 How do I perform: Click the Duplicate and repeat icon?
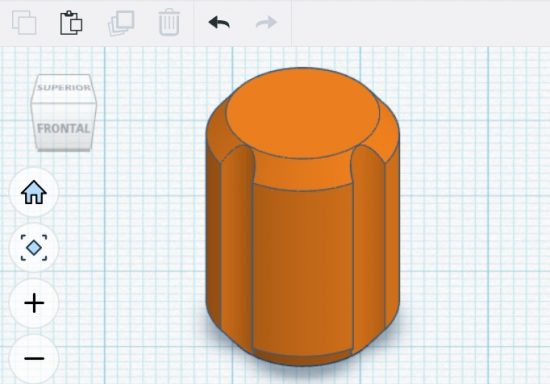[x=121, y=23]
